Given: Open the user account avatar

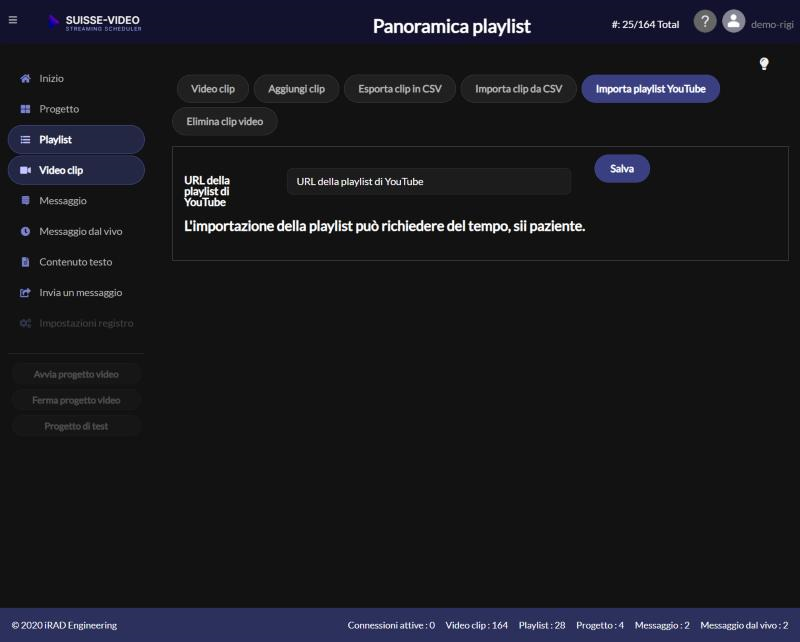Looking at the screenshot, I should (x=733, y=22).
